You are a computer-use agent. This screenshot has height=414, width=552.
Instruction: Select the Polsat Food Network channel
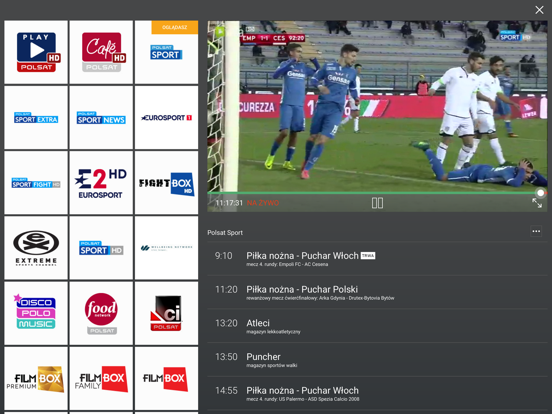101,313
